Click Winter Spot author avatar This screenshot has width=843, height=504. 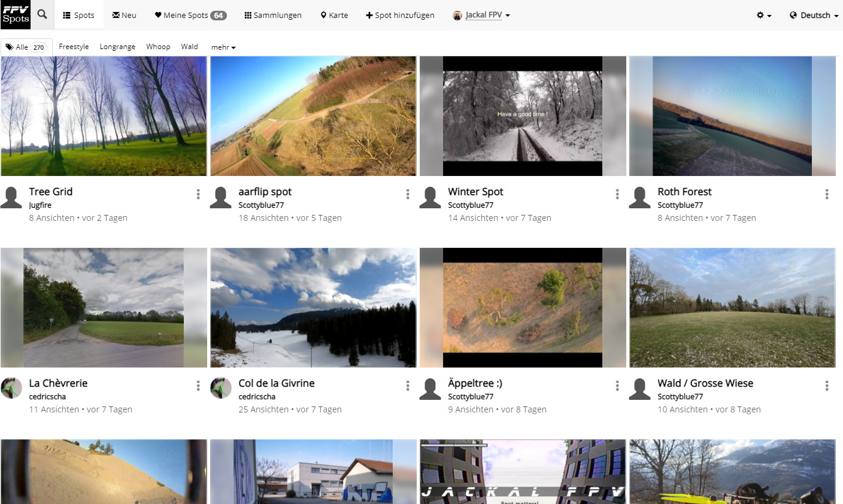point(430,197)
